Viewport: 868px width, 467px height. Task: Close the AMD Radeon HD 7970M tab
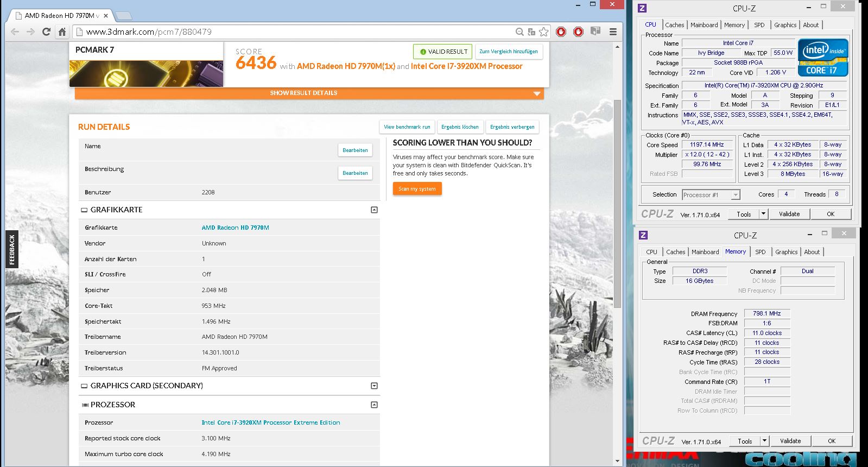tap(106, 16)
